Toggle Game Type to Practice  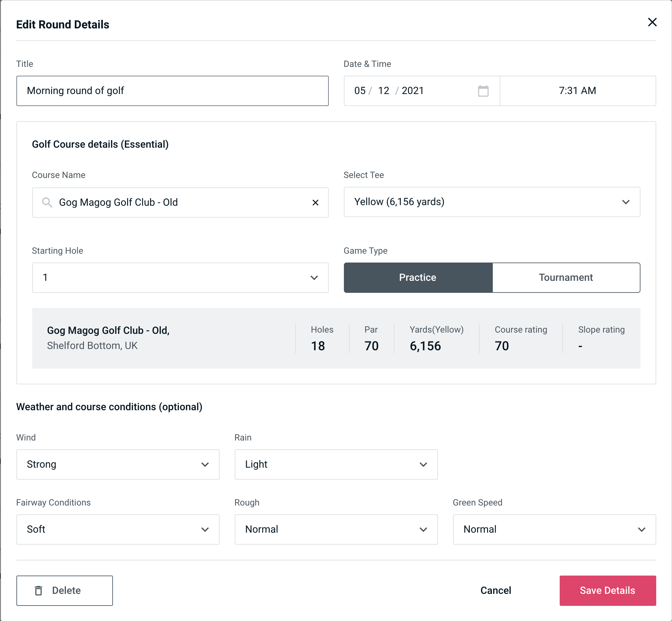point(418,277)
